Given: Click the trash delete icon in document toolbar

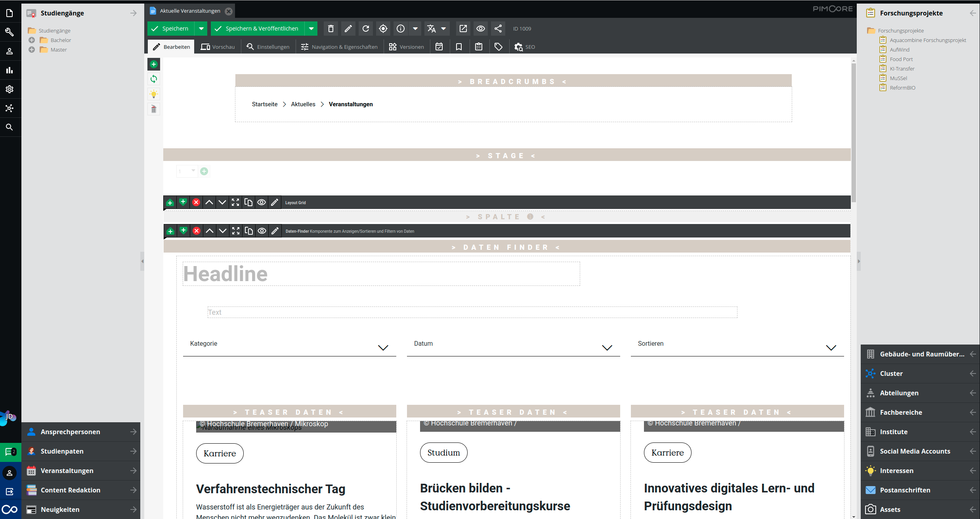Looking at the screenshot, I should (x=331, y=29).
